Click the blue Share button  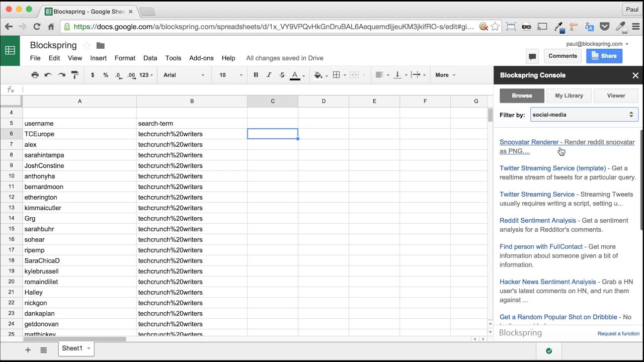(x=604, y=56)
